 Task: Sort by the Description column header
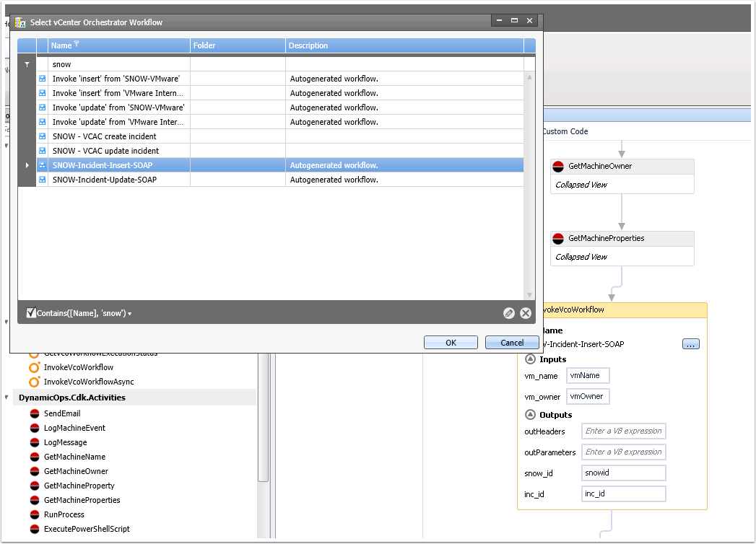(404, 45)
